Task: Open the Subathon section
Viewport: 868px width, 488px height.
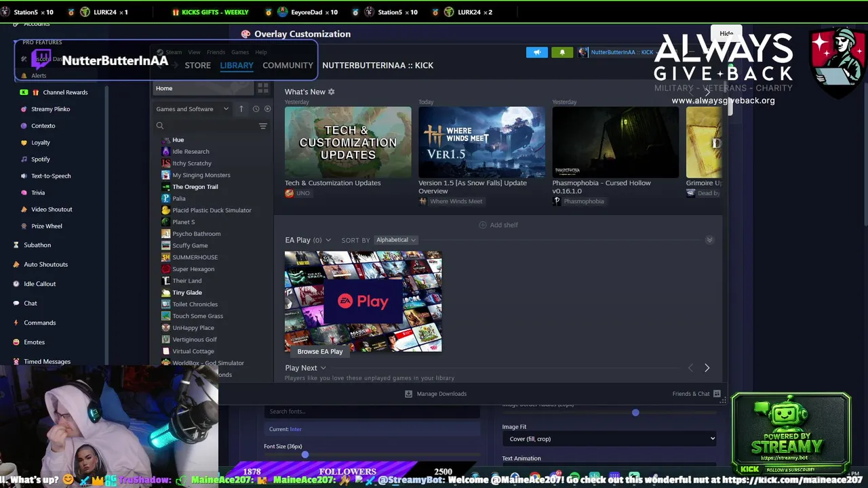Action: click(x=37, y=245)
